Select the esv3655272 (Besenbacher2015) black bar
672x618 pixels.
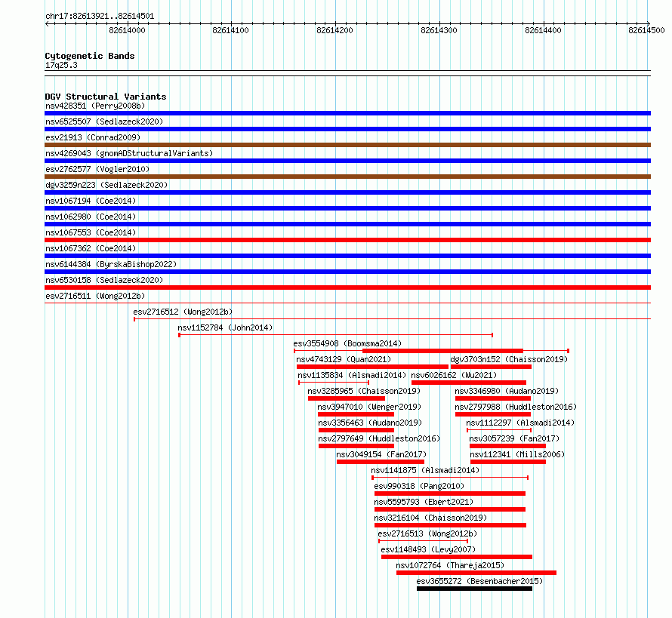click(474, 589)
